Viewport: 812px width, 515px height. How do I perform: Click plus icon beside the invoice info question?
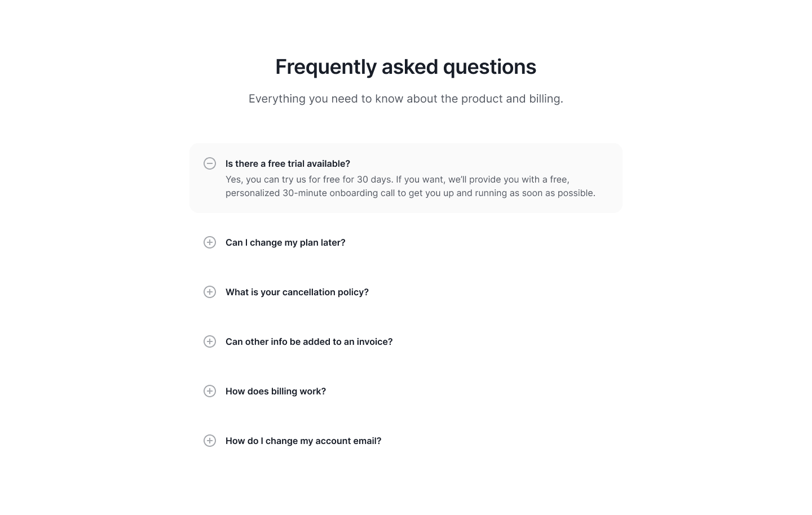click(210, 341)
